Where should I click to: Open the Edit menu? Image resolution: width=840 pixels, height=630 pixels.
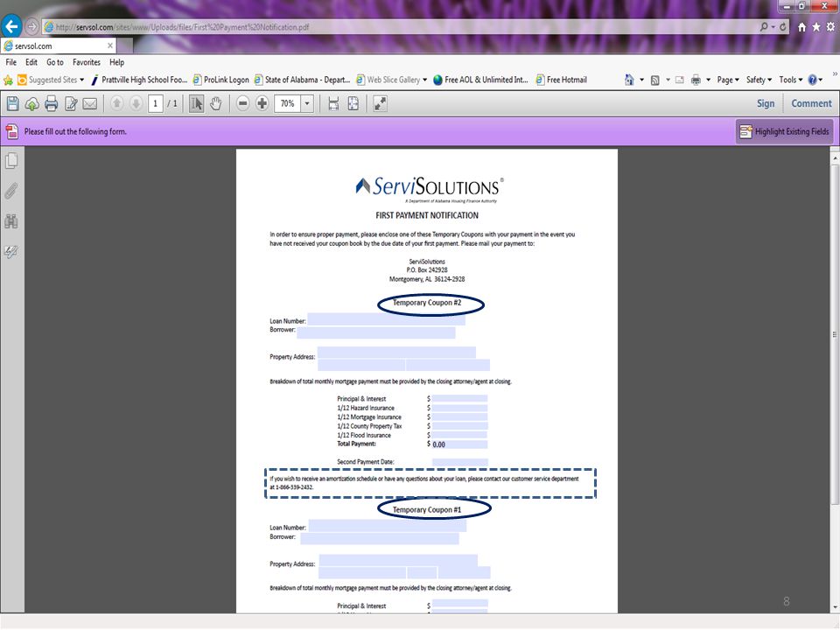(x=31, y=62)
